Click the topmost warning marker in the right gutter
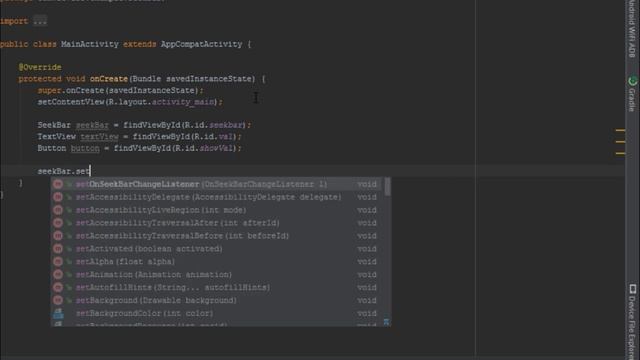 [x=620, y=130]
